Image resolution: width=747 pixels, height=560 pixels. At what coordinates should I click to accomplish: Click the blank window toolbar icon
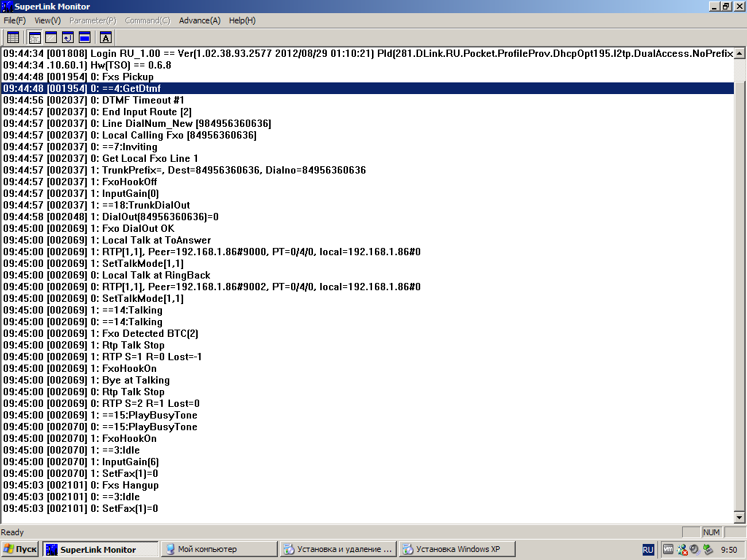click(51, 37)
